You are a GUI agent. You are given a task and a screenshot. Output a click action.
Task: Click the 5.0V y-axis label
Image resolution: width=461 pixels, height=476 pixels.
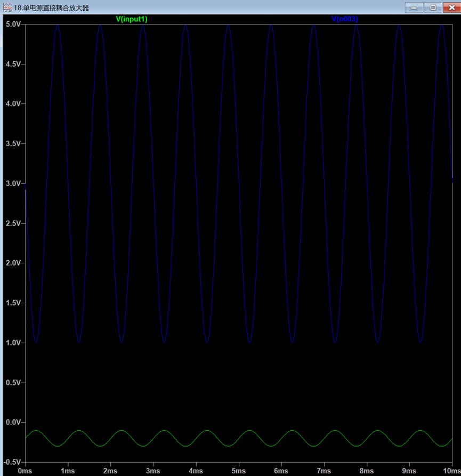13,25
